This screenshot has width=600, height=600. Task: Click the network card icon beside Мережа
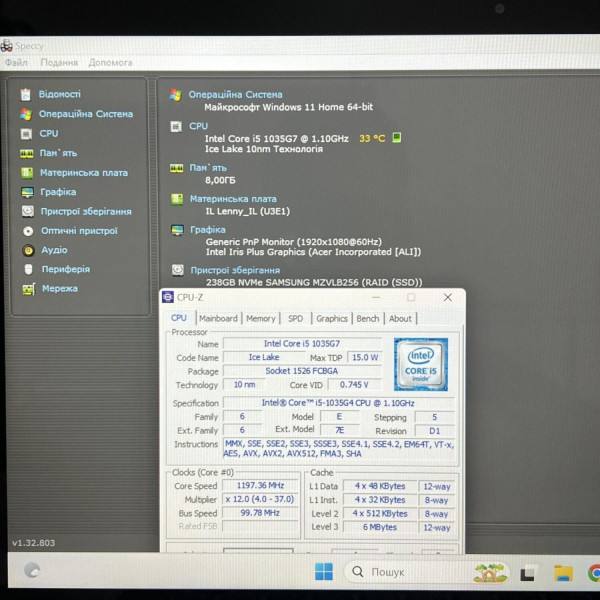(29, 289)
